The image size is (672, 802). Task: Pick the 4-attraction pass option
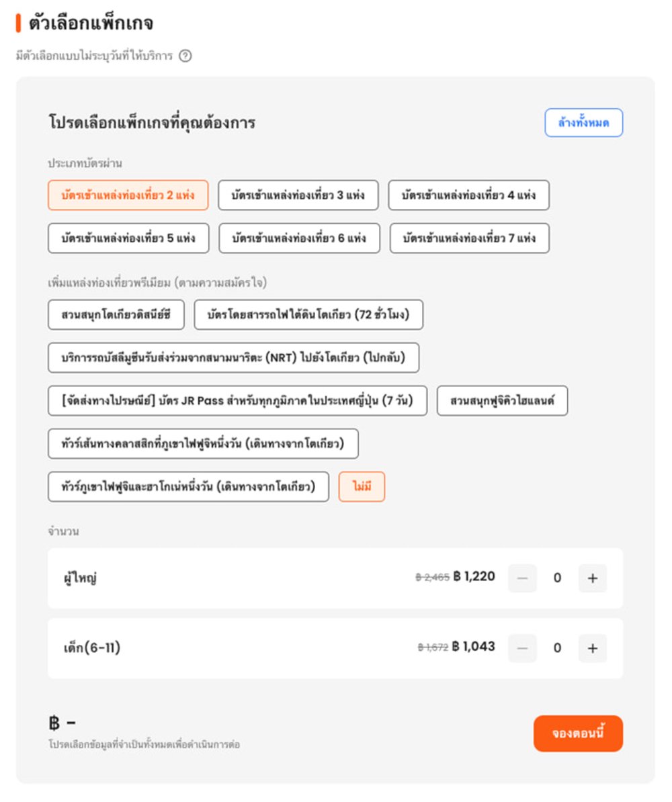coord(468,195)
